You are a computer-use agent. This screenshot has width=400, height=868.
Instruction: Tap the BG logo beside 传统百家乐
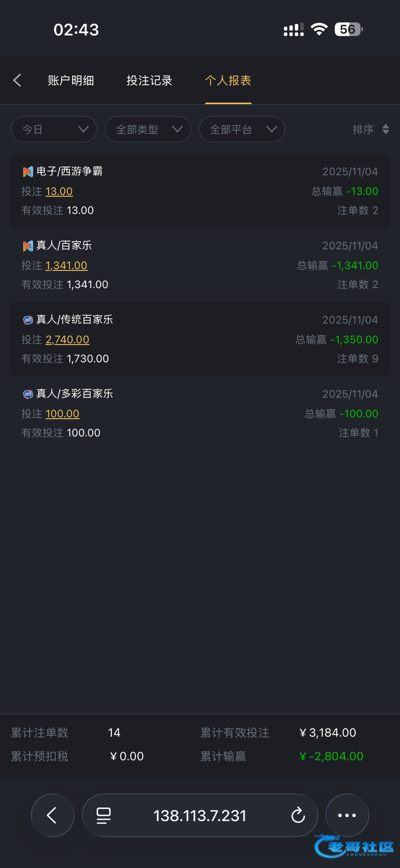(x=28, y=320)
